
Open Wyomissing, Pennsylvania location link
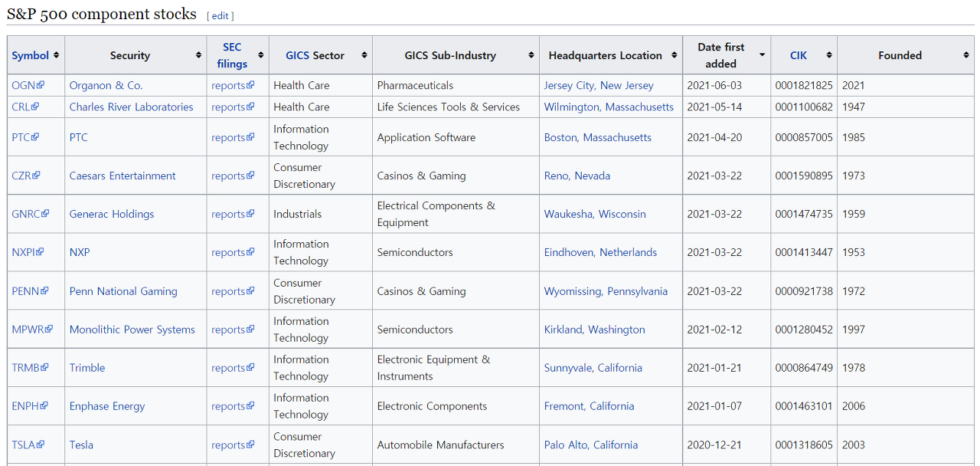[x=606, y=291]
